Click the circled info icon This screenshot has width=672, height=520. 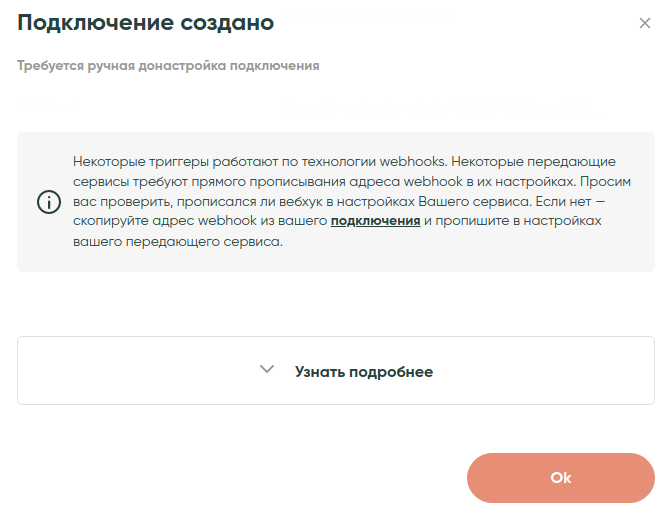tap(48, 202)
